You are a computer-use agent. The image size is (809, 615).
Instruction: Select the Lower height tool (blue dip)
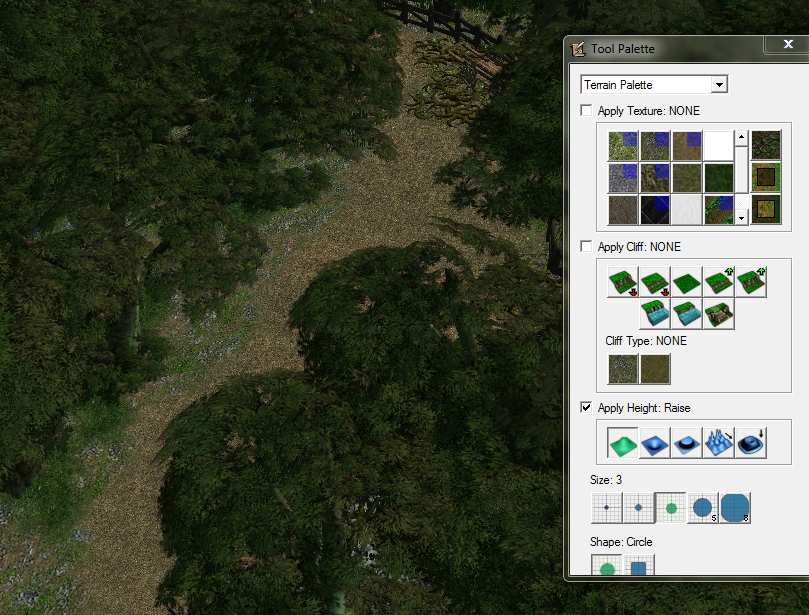[655, 443]
